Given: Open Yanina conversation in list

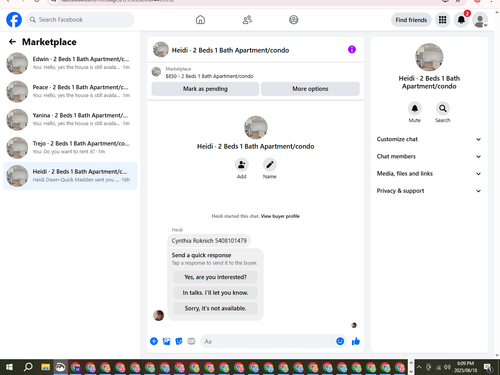Looking at the screenshot, I should click(70, 119).
